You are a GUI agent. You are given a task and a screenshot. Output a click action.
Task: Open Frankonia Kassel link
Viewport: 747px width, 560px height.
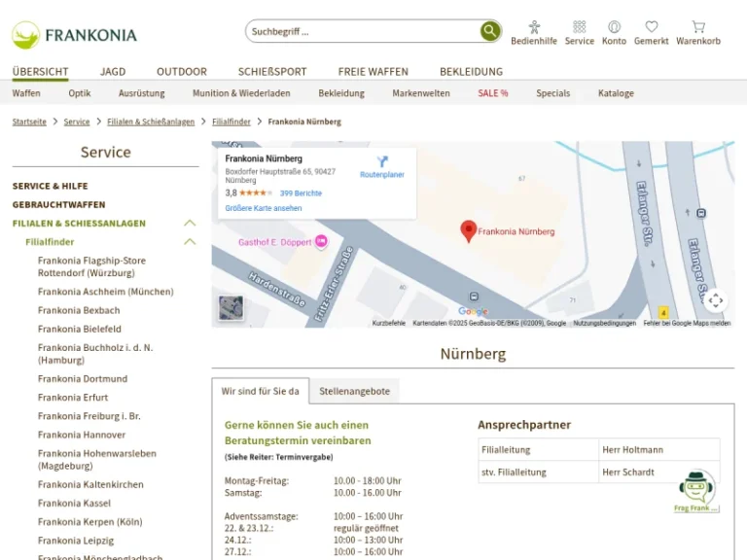pos(74,503)
